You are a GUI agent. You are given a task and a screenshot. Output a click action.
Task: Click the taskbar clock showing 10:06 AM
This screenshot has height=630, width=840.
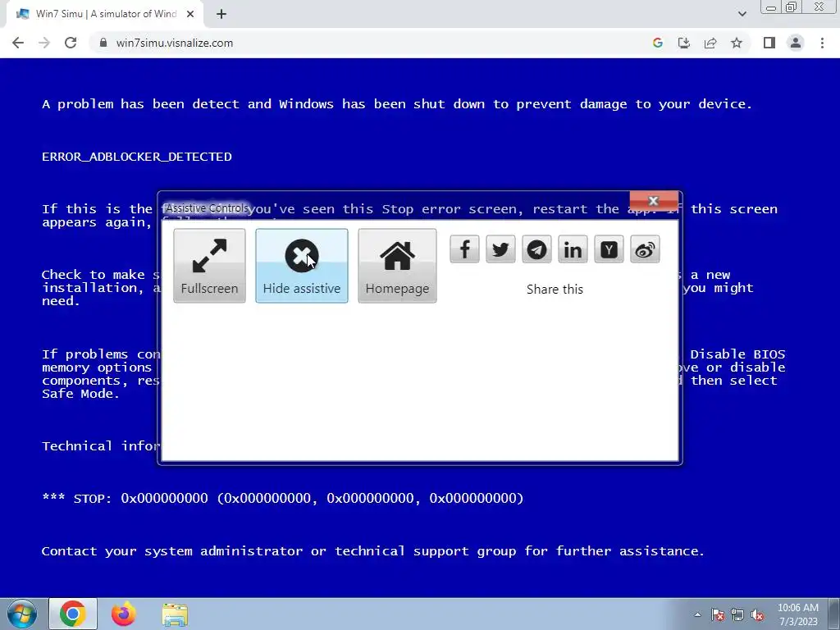(x=798, y=614)
